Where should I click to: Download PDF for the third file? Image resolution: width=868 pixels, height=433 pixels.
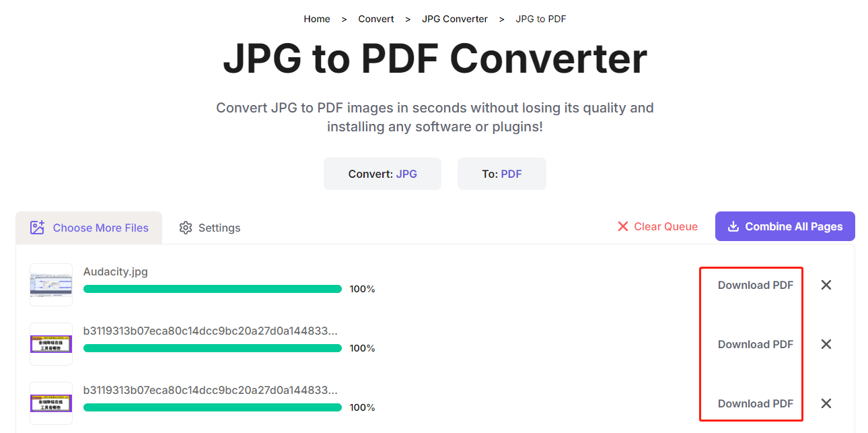755,403
